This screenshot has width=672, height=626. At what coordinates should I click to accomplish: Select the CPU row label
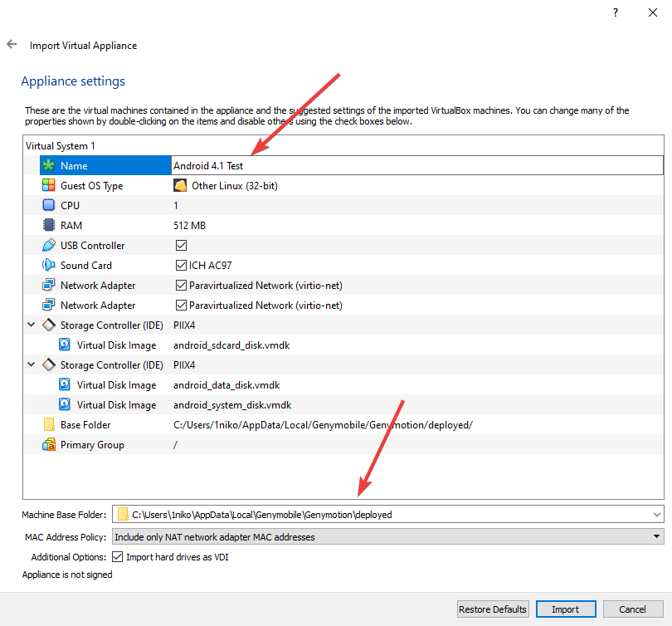pyautogui.click(x=70, y=205)
